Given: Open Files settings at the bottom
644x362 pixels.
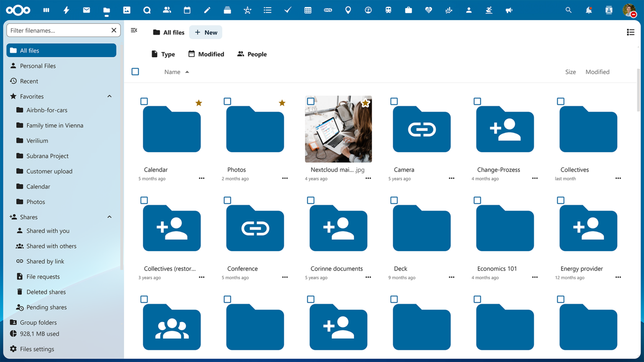Looking at the screenshot, I should (36, 349).
